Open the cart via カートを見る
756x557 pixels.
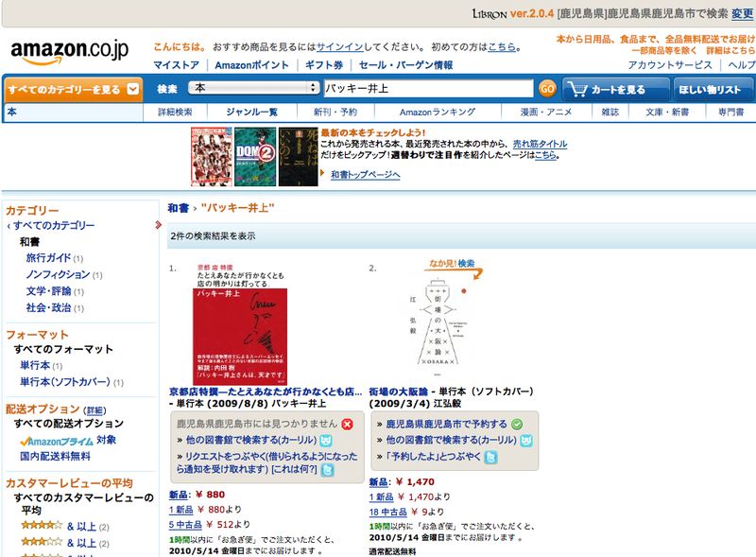pyautogui.click(x=616, y=89)
